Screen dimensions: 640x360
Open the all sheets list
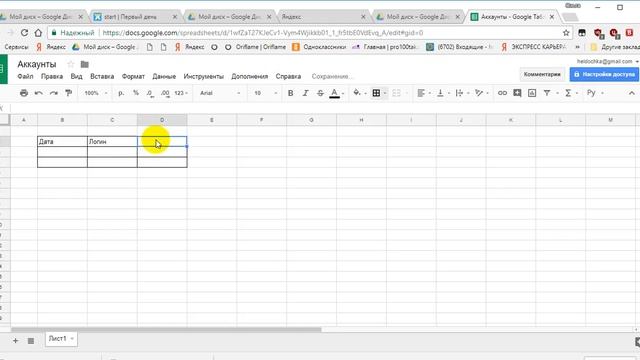[31, 340]
